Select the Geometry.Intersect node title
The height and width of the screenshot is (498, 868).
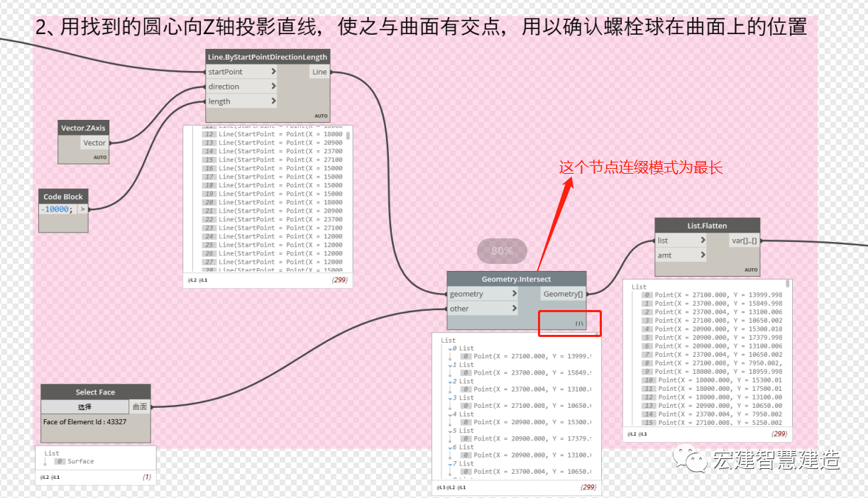point(516,279)
